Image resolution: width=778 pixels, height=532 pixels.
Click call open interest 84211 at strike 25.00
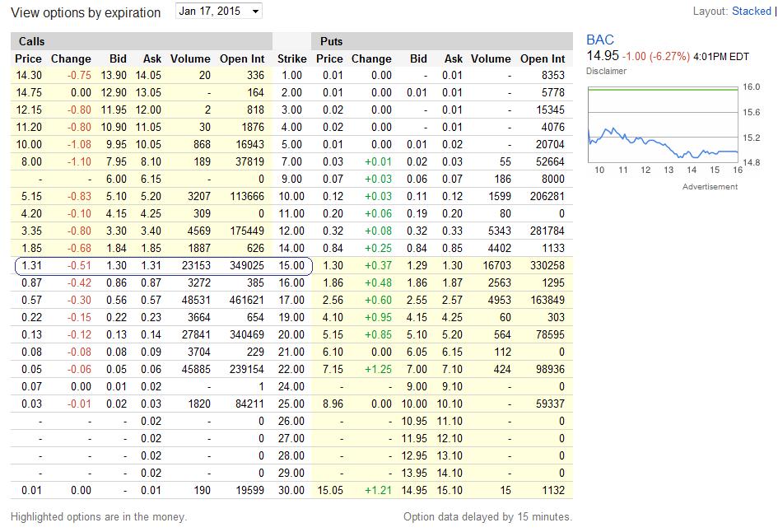pos(249,404)
